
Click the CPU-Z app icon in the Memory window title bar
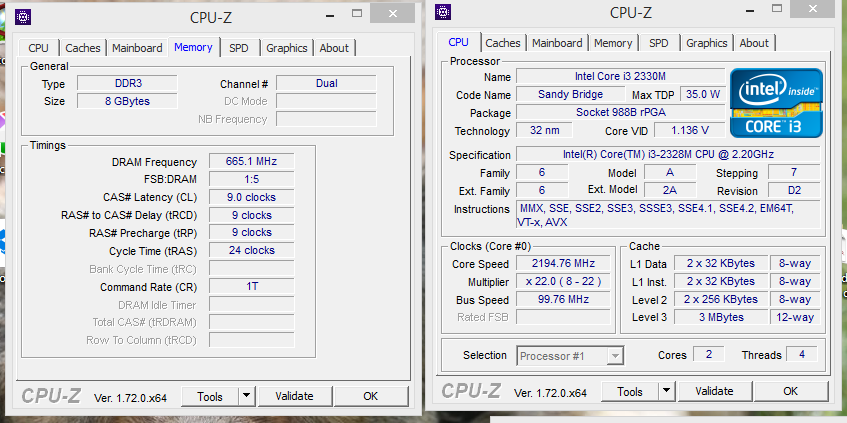click(23, 17)
